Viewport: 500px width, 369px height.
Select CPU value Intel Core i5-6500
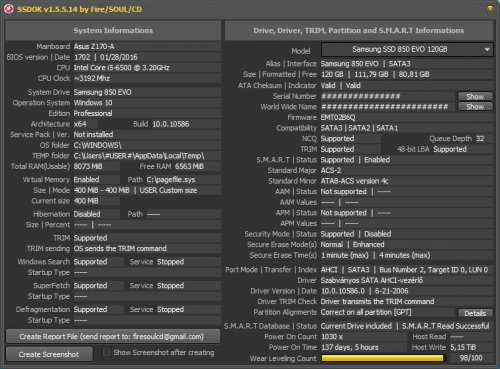point(121,68)
